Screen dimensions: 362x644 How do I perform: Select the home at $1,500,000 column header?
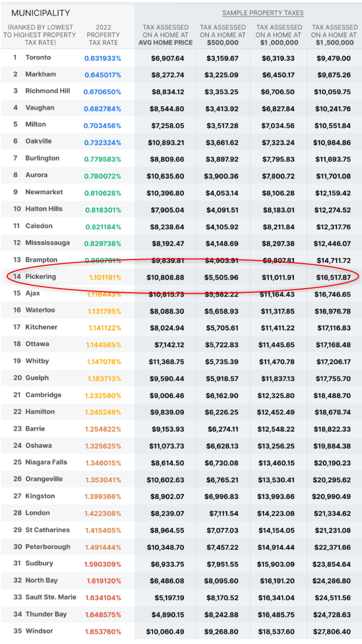pyautogui.click(x=334, y=35)
